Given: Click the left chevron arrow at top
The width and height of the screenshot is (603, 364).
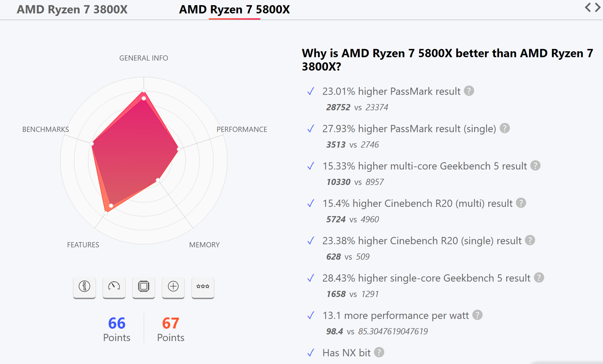Looking at the screenshot, I should [588, 8].
